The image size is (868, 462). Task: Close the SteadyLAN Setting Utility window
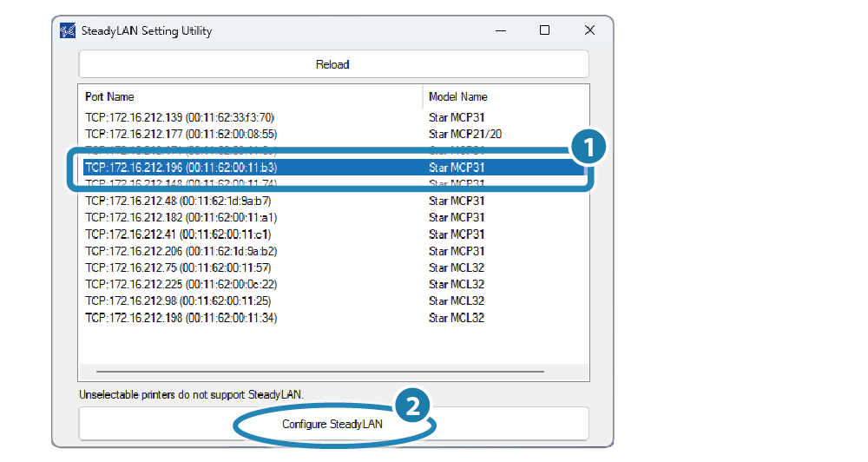tap(589, 30)
